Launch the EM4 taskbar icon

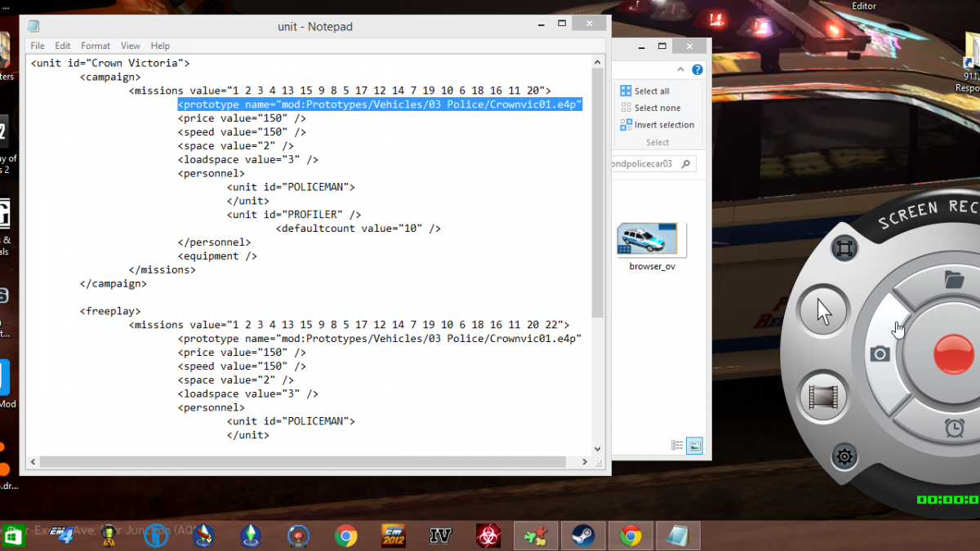click(x=61, y=535)
